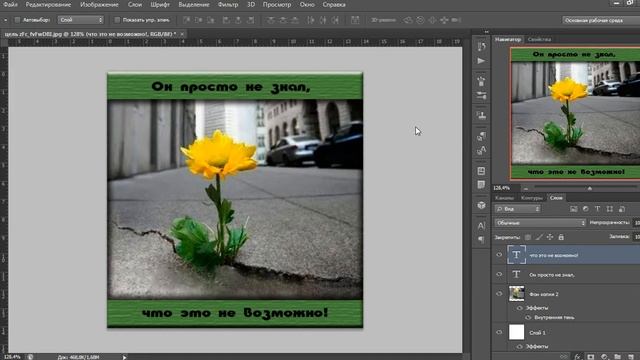640x360 pixels.
Task: Link layers icon at panel bottom
Action: pos(564,357)
